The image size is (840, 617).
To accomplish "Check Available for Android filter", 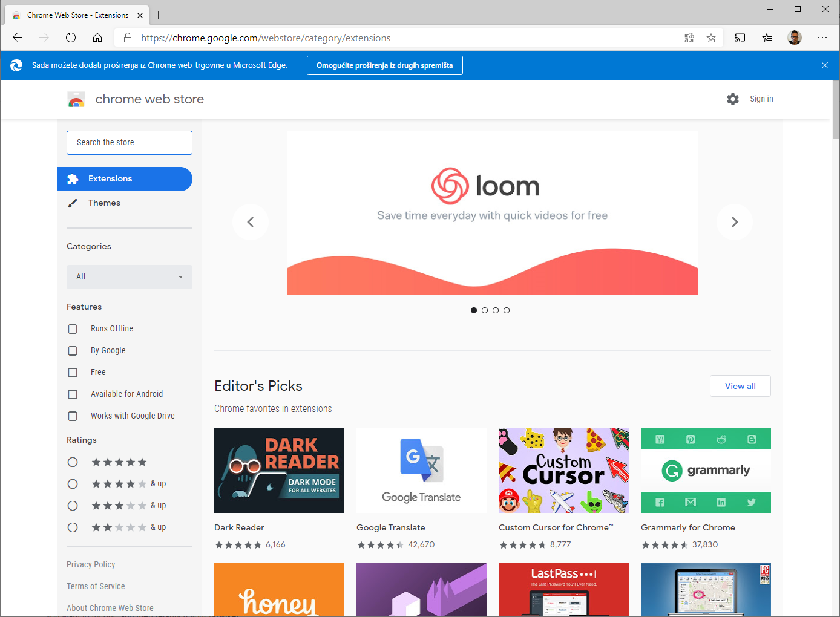I will (73, 394).
